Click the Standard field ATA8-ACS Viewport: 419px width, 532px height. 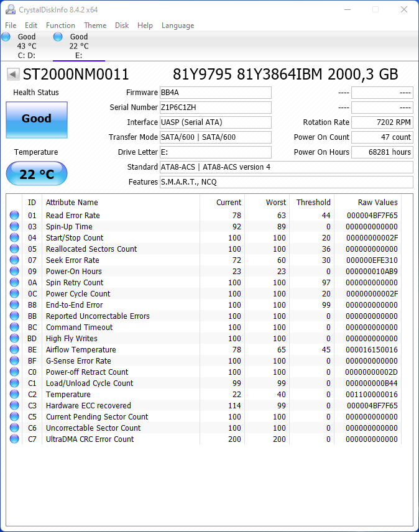(x=287, y=167)
